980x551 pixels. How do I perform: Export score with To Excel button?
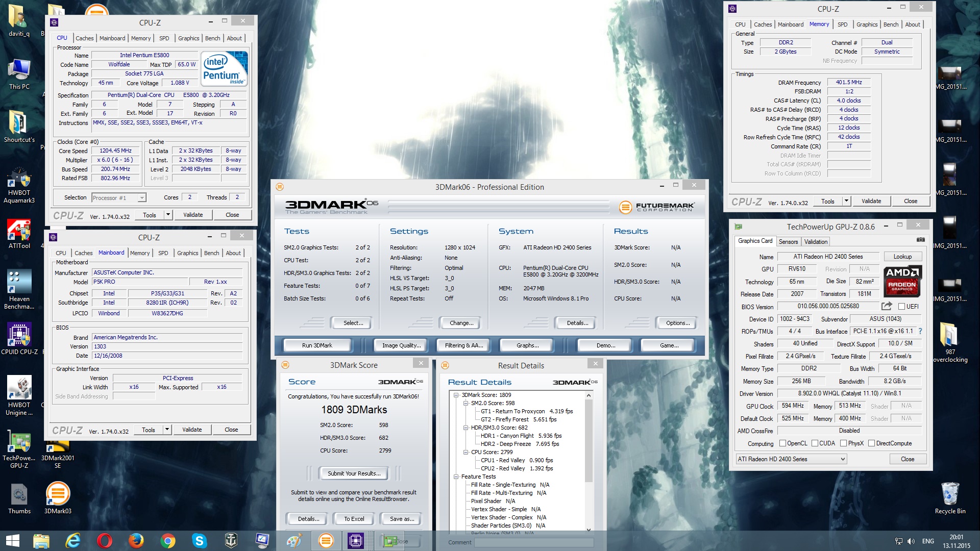tap(354, 519)
